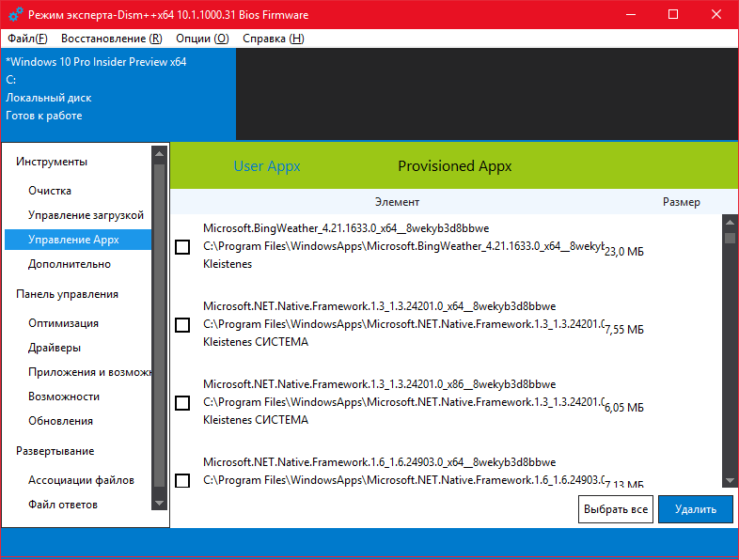Click the package list scrollbar down arrow
Screen dimensions: 739x560
click(x=730, y=481)
